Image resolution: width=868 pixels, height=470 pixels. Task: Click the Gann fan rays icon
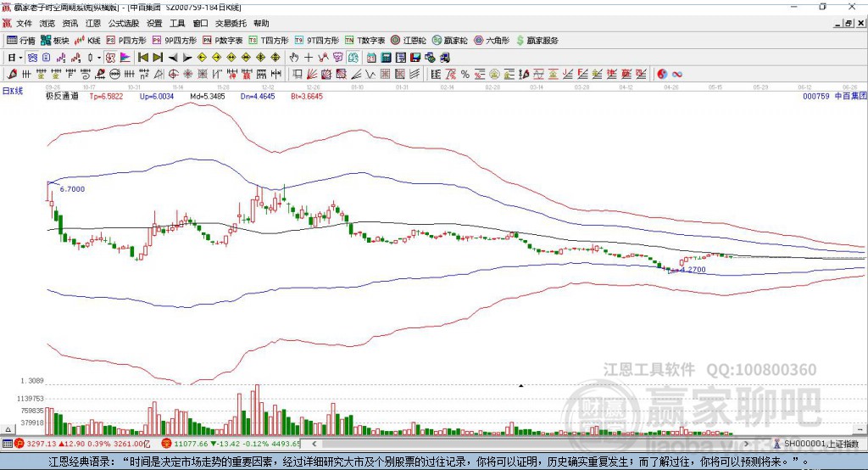click(x=312, y=75)
